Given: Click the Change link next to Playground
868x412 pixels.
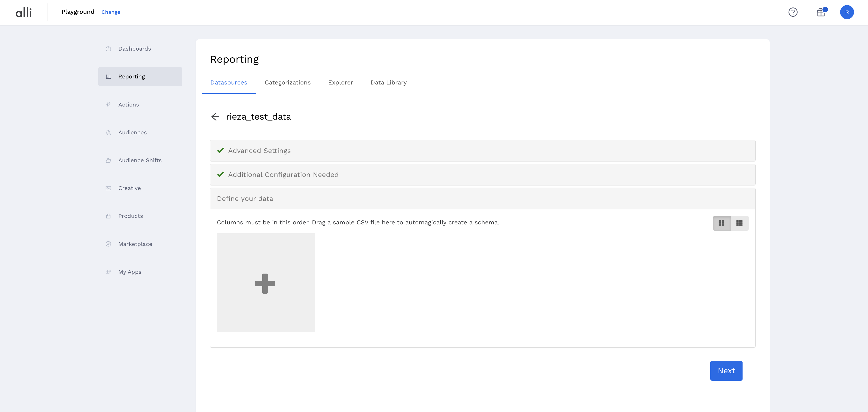Looking at the screenshot, I should [110, 12].
